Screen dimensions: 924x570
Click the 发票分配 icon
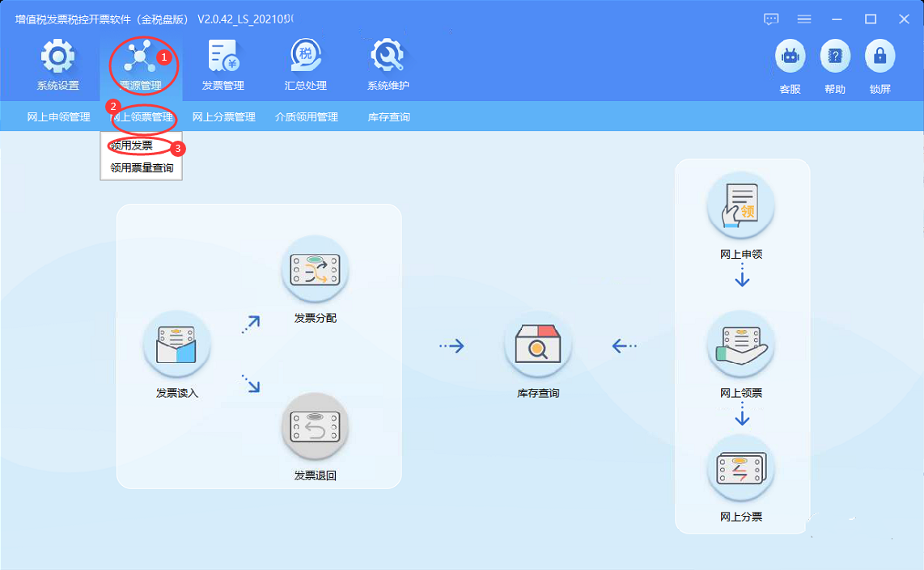(316, 270)
